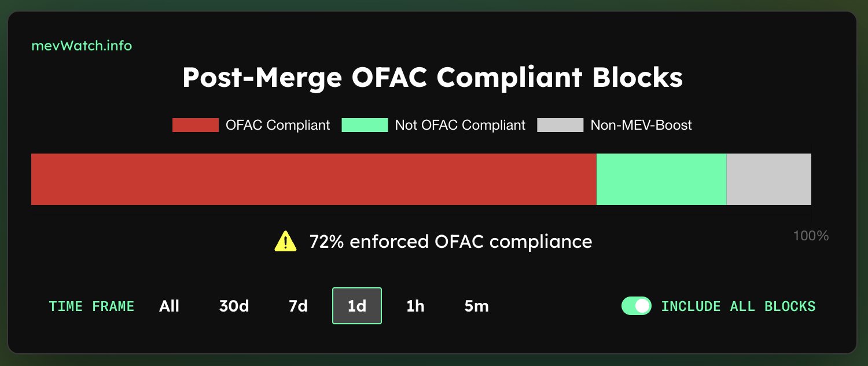Image resolution: width=868 pixels, height=366 pixels.
Task: Click the gray Non-MEV-Boost bar segment
Action: coord(768,179)
